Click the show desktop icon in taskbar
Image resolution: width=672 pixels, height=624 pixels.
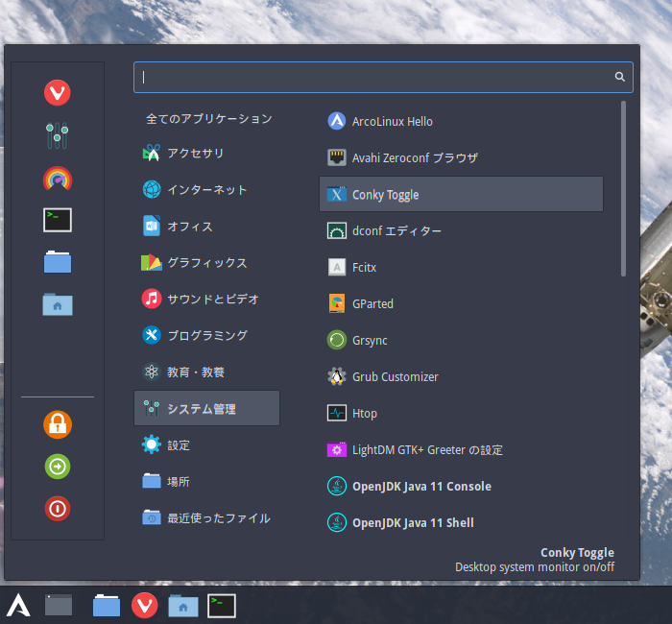point(59,605)
